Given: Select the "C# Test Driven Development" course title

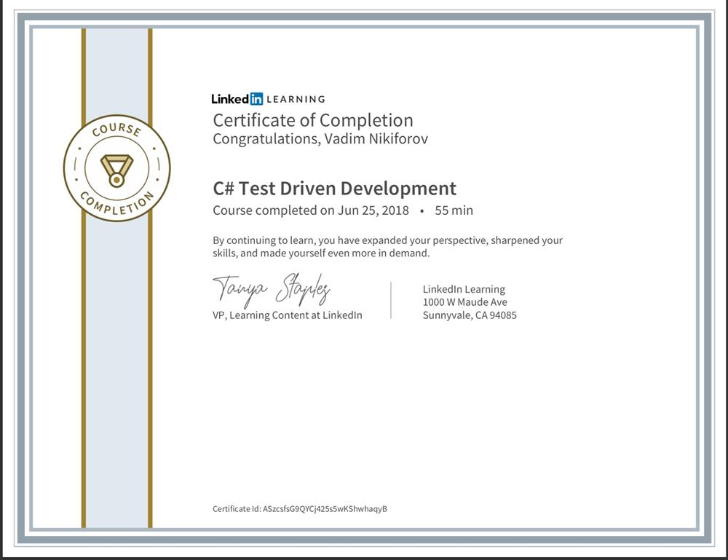Looking at the screenshot, I should click(334, 189).
